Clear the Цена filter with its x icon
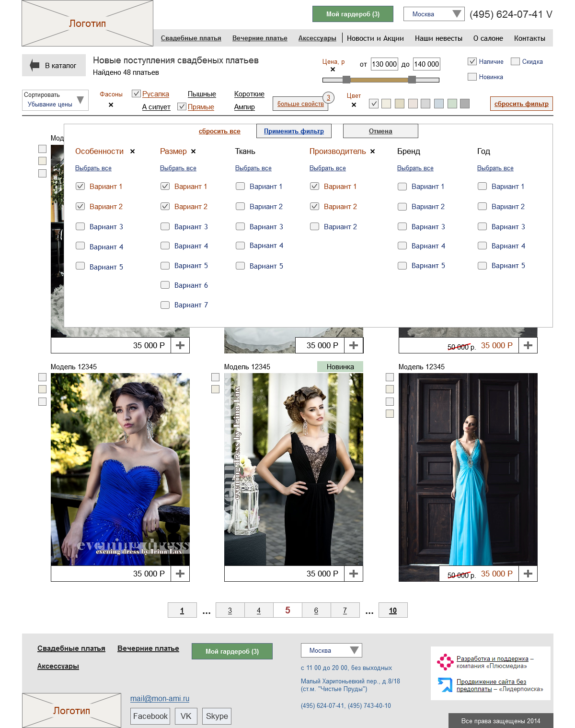The height and width of the screenshot is (728, 575). coord(333,70)
